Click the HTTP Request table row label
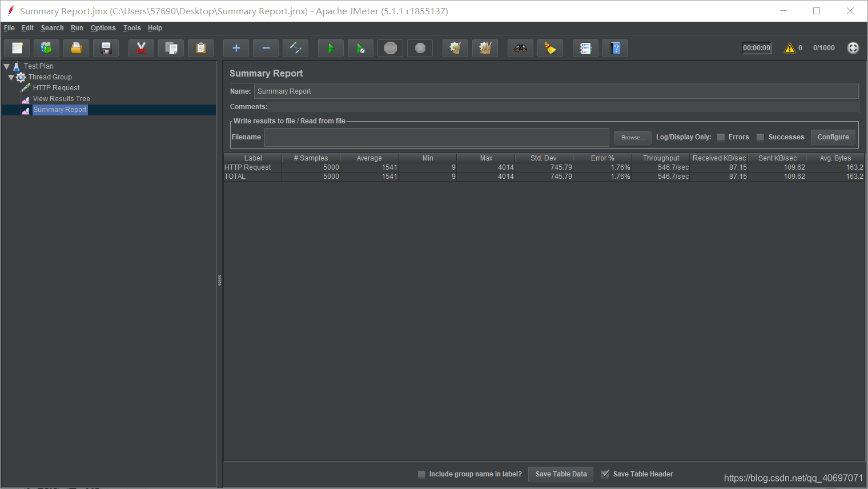Image resolution: width=868 pixels, height=489 pixels. tap(248, 167)
